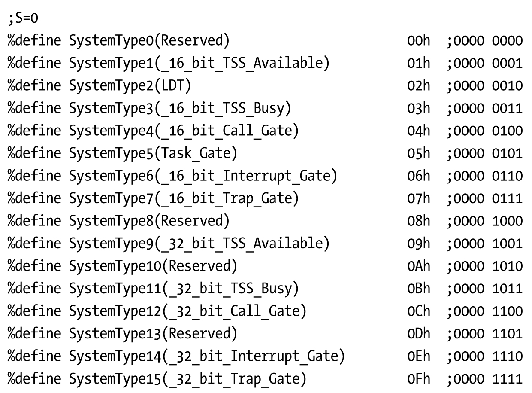Place cursor on SystemType1(_16_bit_TSS_Available)
This screenshot has width=532, height=393.
(x=199, y=64)
